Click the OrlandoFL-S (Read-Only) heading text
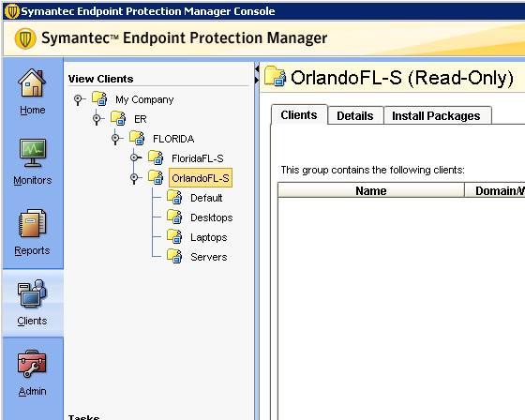 tap(402, 78)
